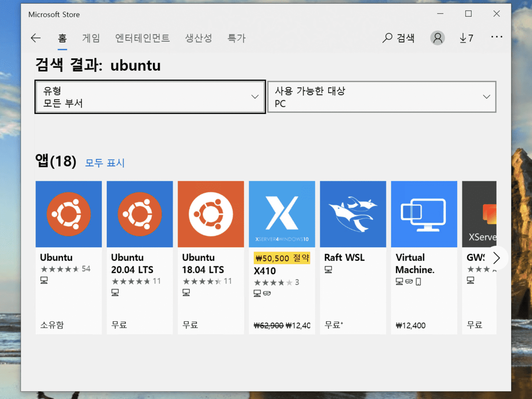Click the Ubuntu 20.04 LTS rating stars
Screen dimensions: 532x399
point(131,281)
